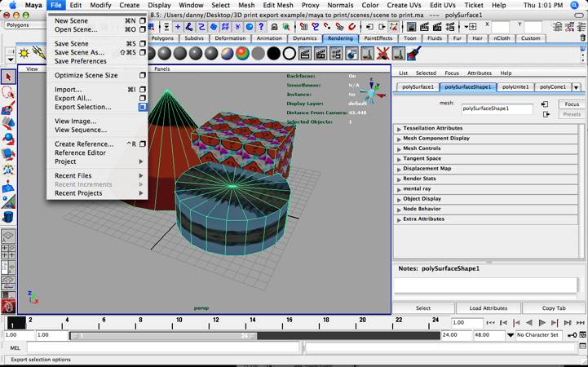
Task: Click the Export All option box
Action: (x=143, y=98)
